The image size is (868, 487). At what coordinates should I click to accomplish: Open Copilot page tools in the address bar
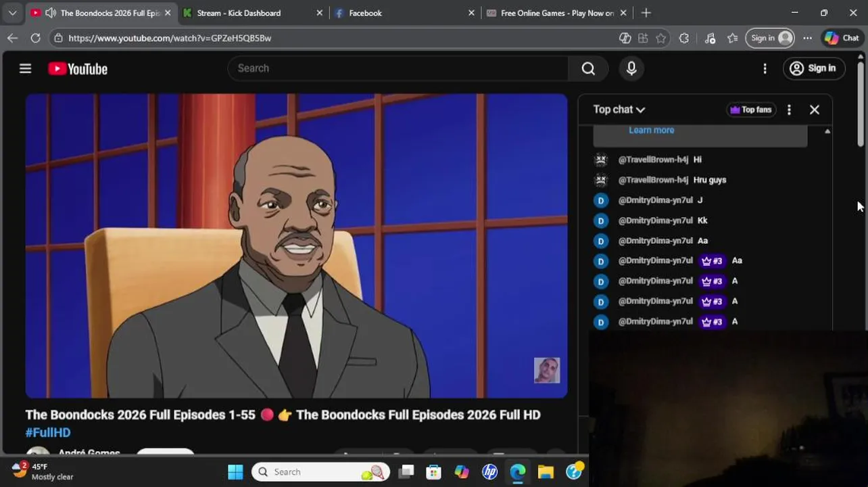[625, 38]
